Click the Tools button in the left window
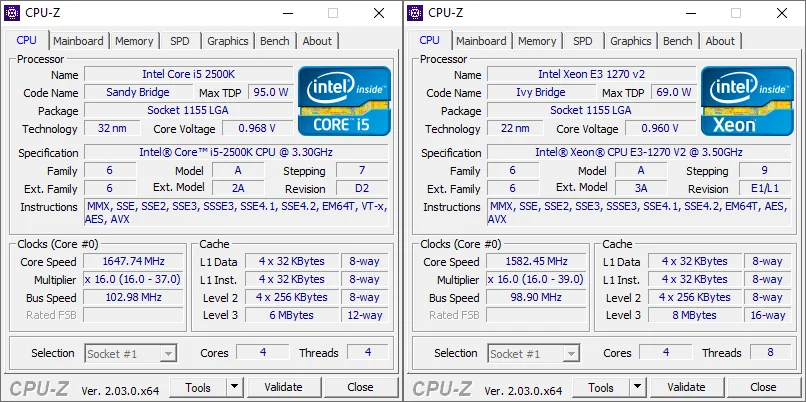Viewport: 806px width, 402px height. tap(198, 388)
